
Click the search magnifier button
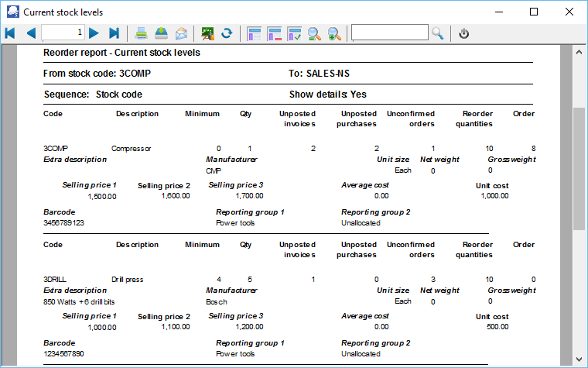tap(438, 33)
